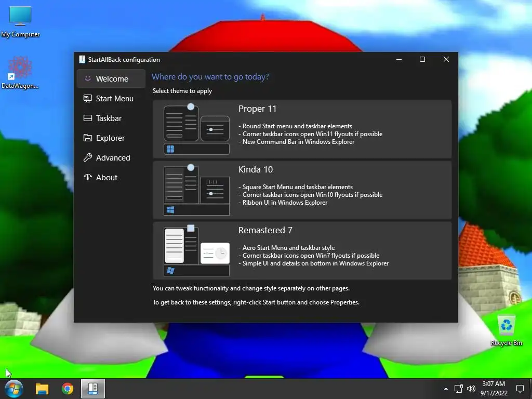This screenshot has width=532, height=399.
Task: Apply the Kinda 10 theme via its preview
Action: point(196,190)
